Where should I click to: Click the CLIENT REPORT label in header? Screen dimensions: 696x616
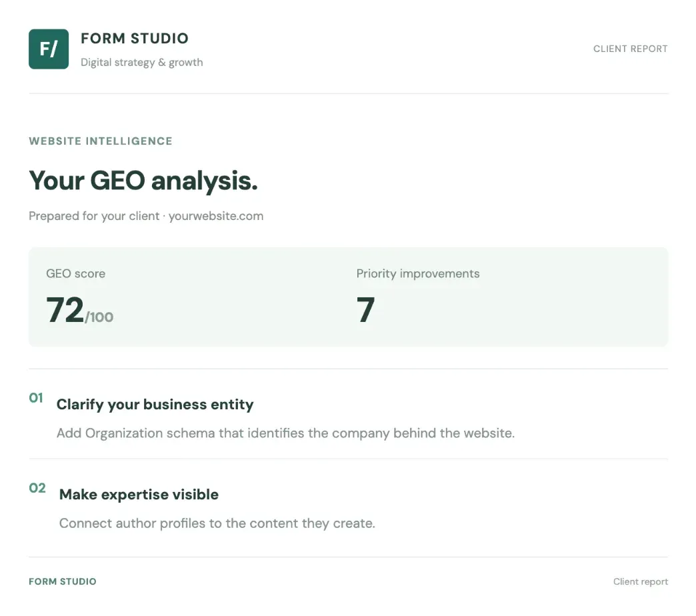pos(630,49)
